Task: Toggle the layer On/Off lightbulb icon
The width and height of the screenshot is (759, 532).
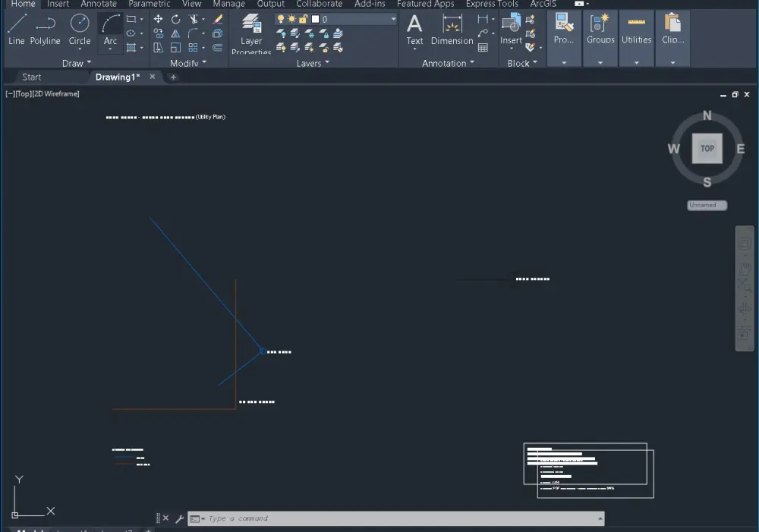Action: pos(281,19)
